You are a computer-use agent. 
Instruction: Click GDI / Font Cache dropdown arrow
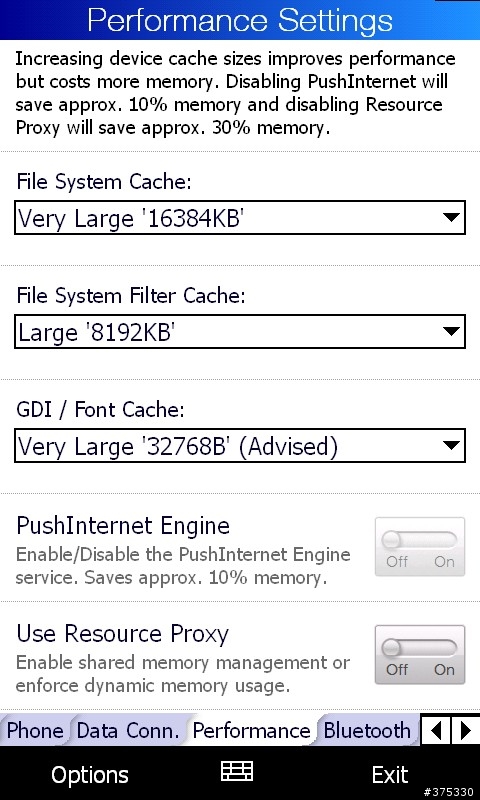(451, 445)
